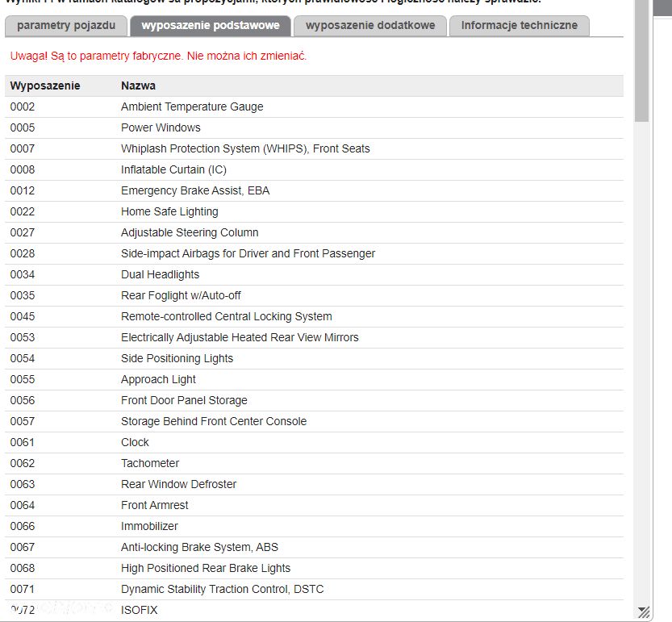This screenshot has width=672, height=622.
Task: Click equipment code 0062
Action: tap(23, 464)
